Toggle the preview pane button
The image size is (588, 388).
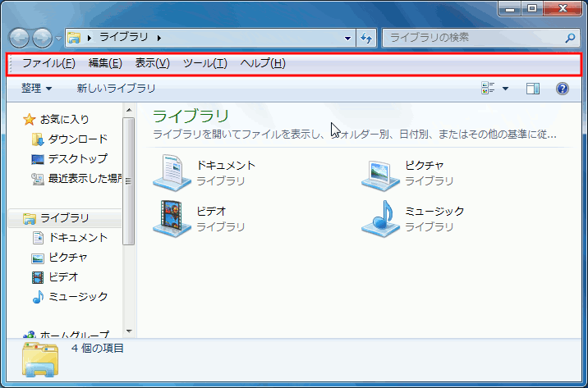pos(532,89)
